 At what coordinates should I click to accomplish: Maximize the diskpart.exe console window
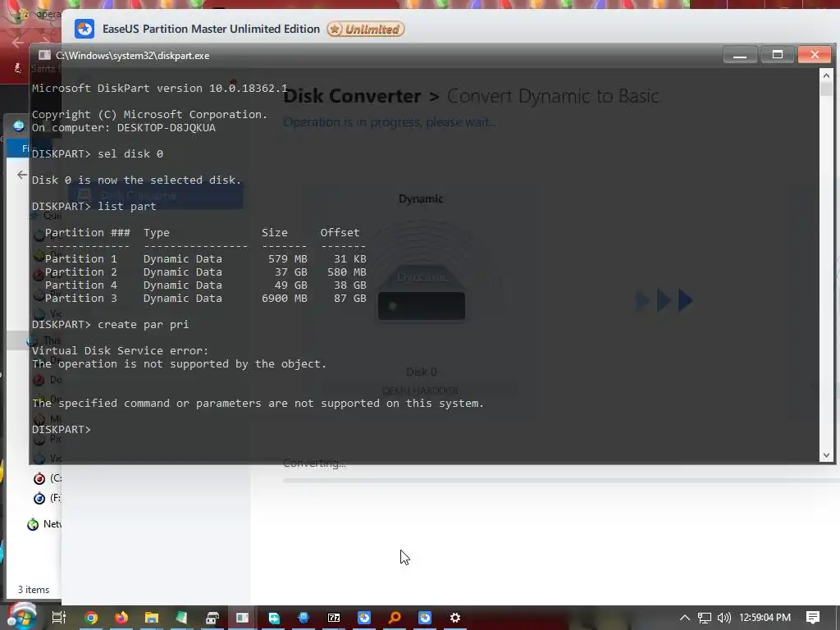coord(778,55)
